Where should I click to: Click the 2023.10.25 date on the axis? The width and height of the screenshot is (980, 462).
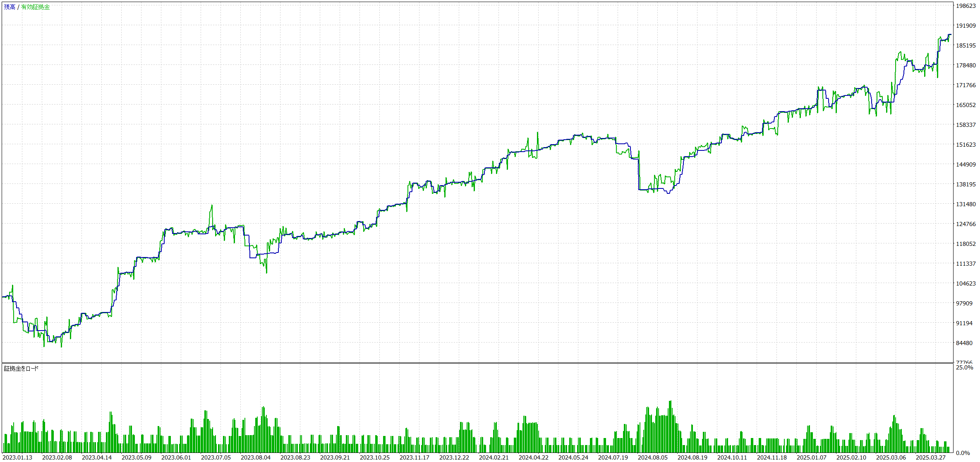point(375,457)
